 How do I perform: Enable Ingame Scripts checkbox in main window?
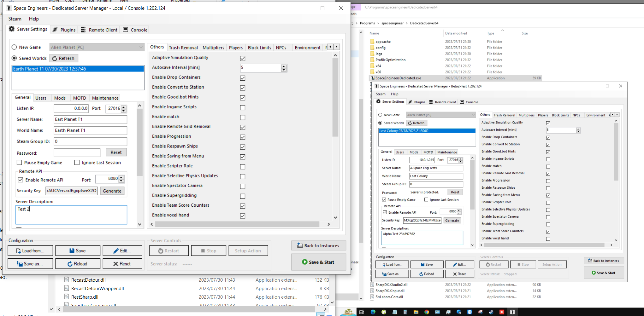[x=242, y=108]
